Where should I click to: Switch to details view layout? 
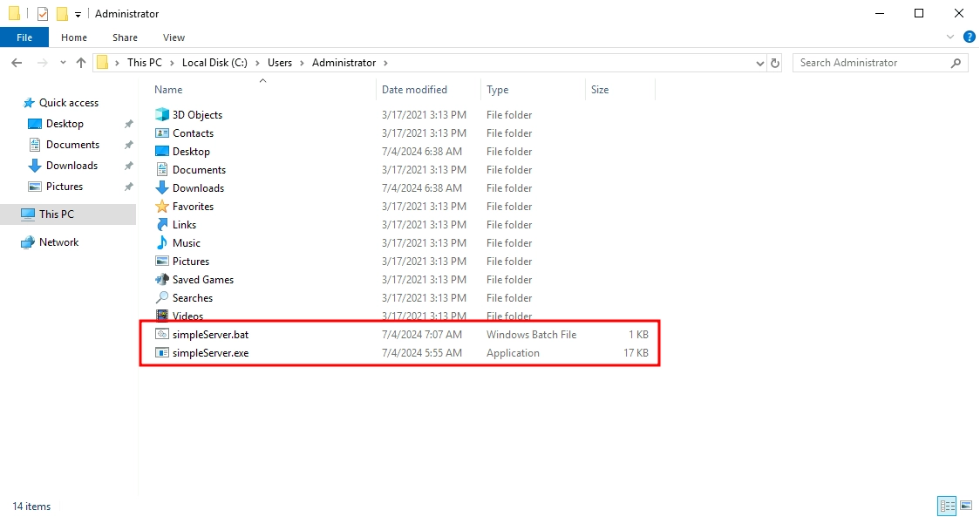946,506
